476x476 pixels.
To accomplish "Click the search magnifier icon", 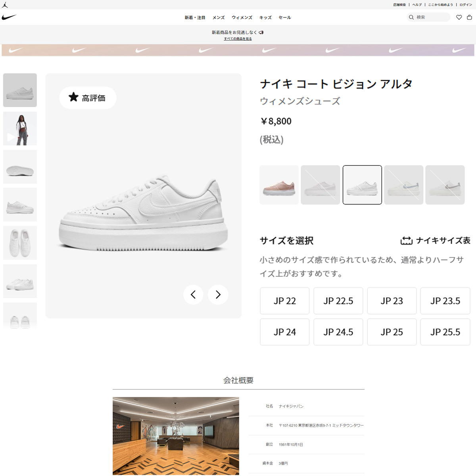I will point(411,17).
